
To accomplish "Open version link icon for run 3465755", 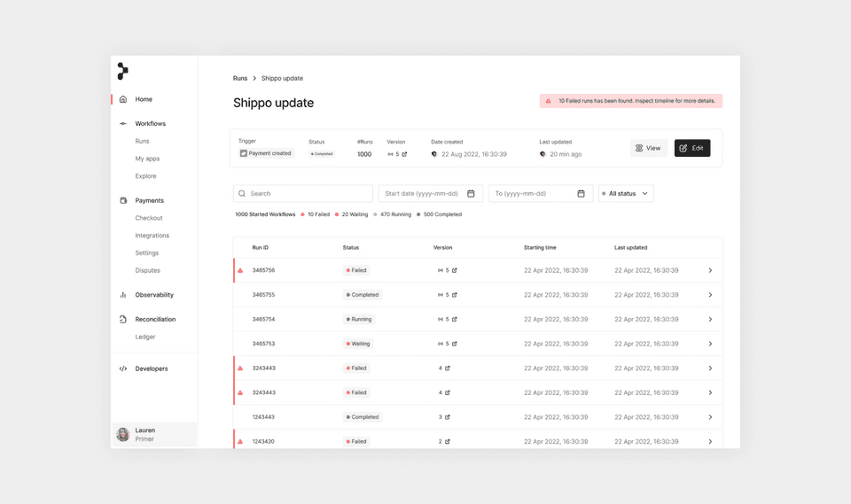I will coord(455,295).
